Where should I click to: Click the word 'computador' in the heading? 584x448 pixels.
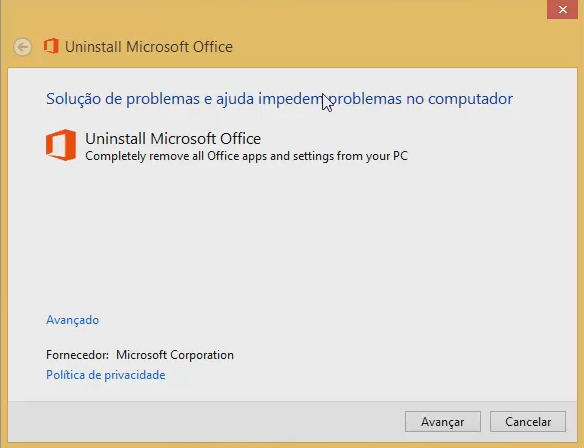[x=470, y=99]
